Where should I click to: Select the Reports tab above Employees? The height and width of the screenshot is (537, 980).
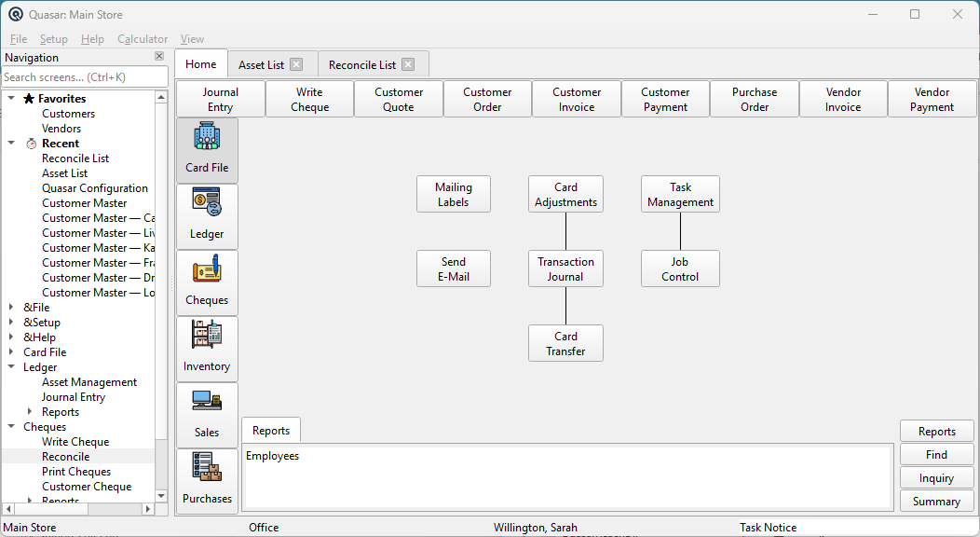click(271, 430)
